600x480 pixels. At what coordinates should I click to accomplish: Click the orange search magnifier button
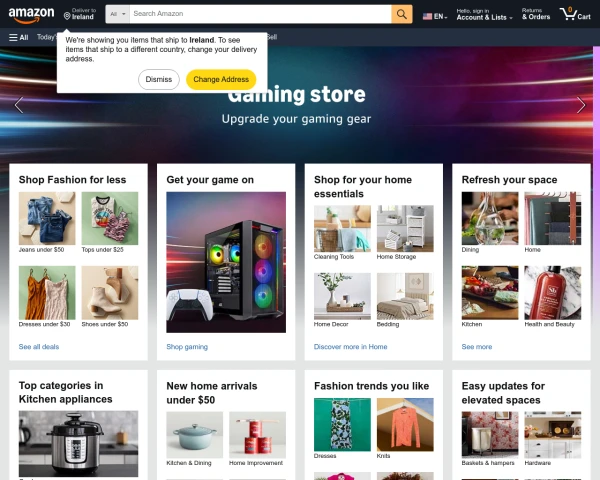tap(401, 14)
